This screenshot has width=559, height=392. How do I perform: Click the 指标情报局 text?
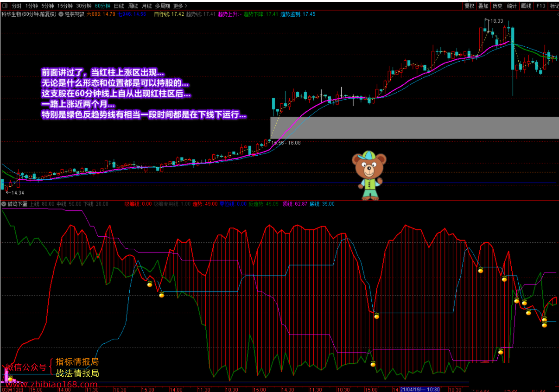[x=77, y=362]
